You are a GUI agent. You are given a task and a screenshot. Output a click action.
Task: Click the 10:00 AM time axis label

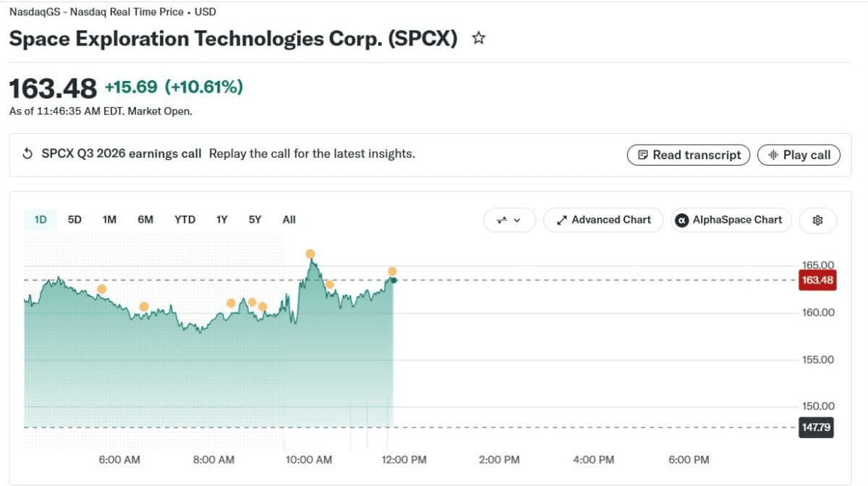tap(309, 459)
